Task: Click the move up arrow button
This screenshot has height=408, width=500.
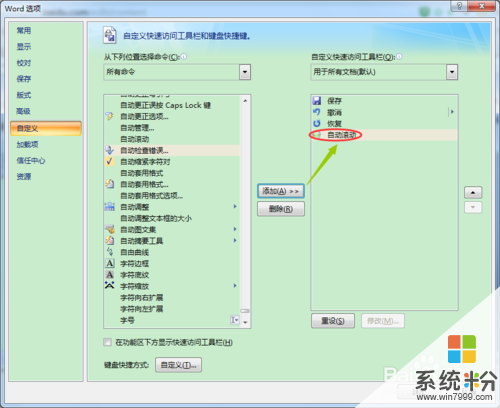Action: [473, 192]
